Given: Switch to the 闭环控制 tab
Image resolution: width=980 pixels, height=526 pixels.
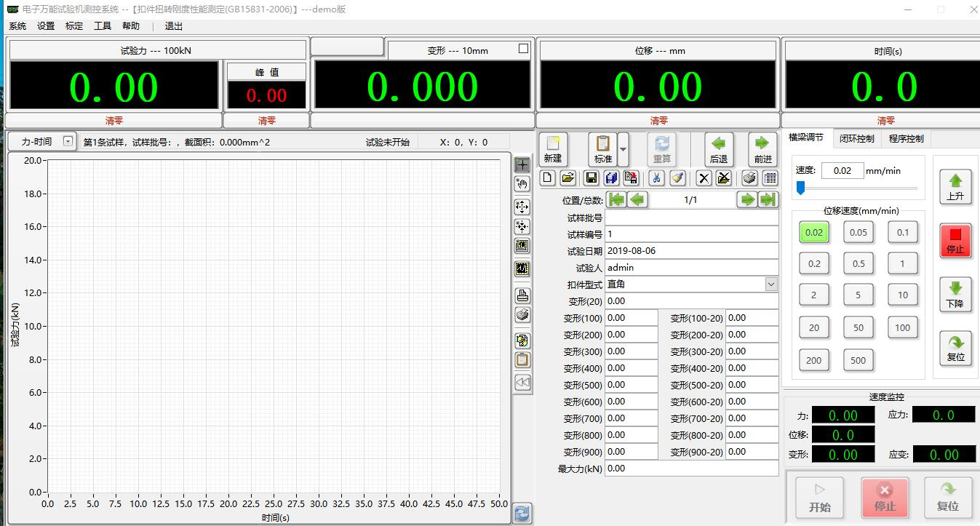Looking at the screenshot, I should point(856,138).
